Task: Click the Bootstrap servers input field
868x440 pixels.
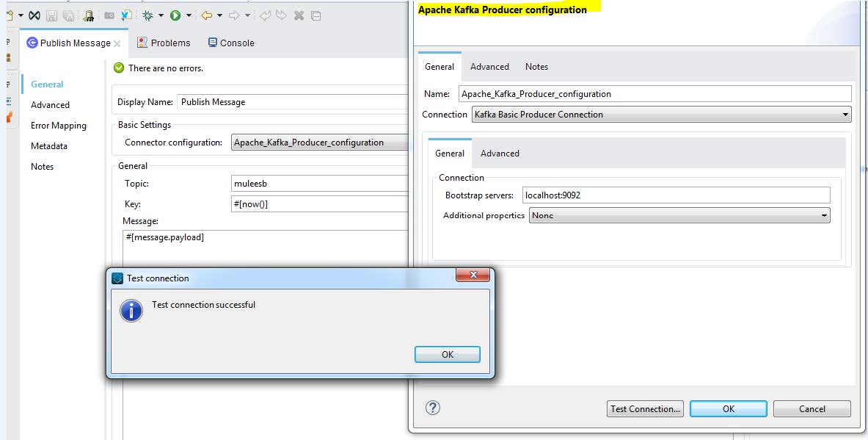Action: click(x=675, y=195)
